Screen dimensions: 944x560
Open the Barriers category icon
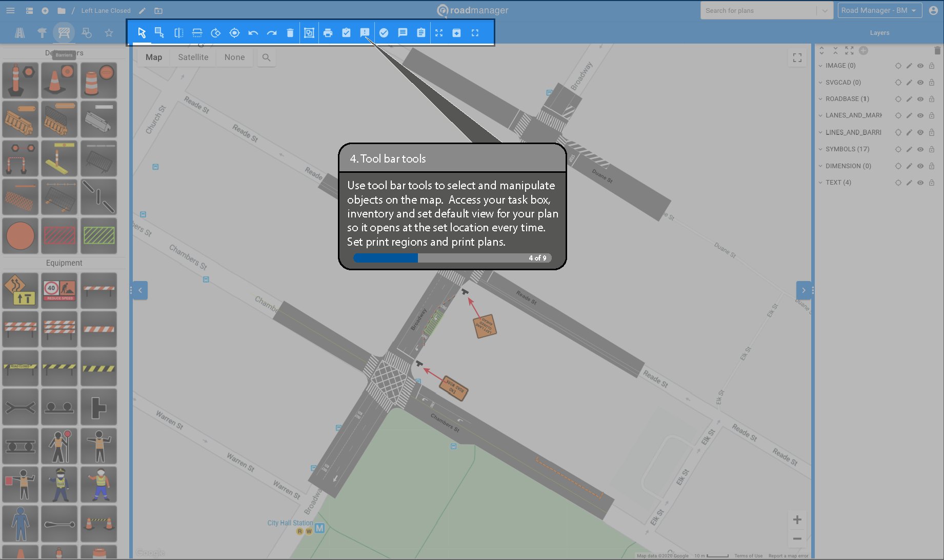[x=64, y=33]
